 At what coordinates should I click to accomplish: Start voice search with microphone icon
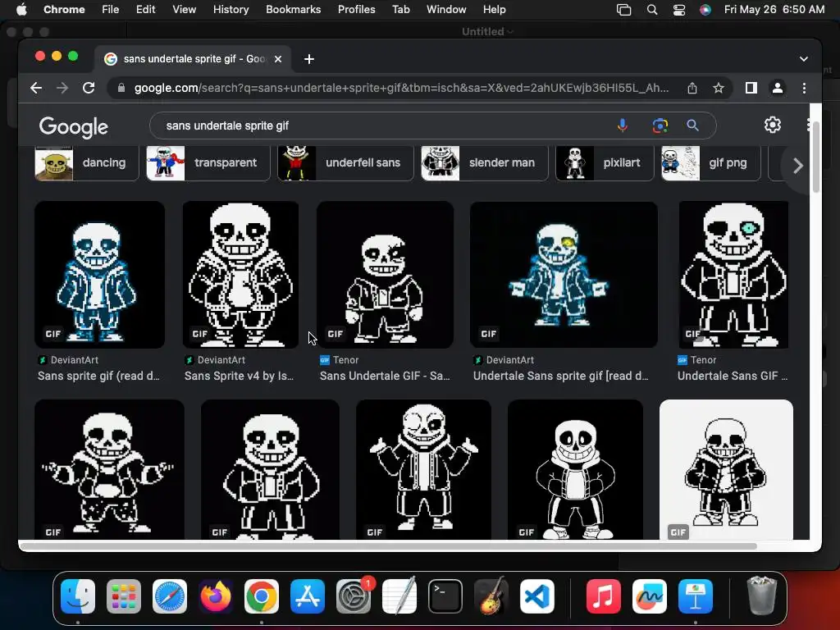(x=623, y=126)
